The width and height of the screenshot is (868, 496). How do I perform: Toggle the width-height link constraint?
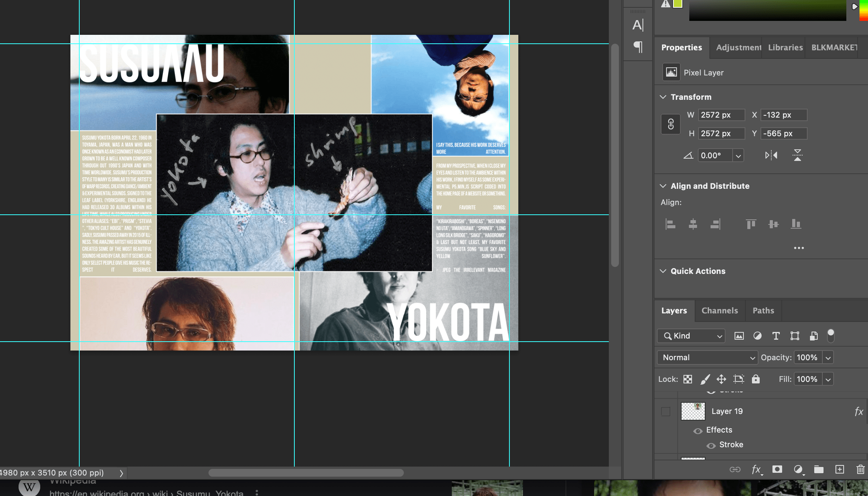(671, 124)
